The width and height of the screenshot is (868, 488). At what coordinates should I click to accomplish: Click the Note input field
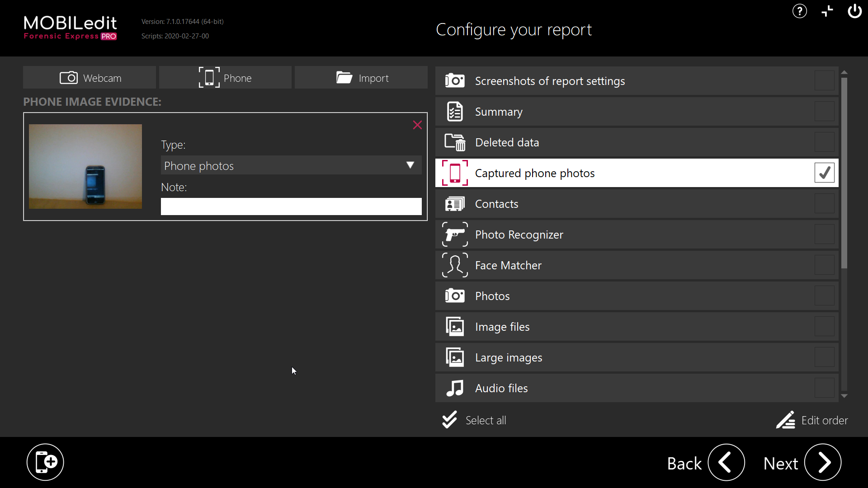[x=291, y=206]
